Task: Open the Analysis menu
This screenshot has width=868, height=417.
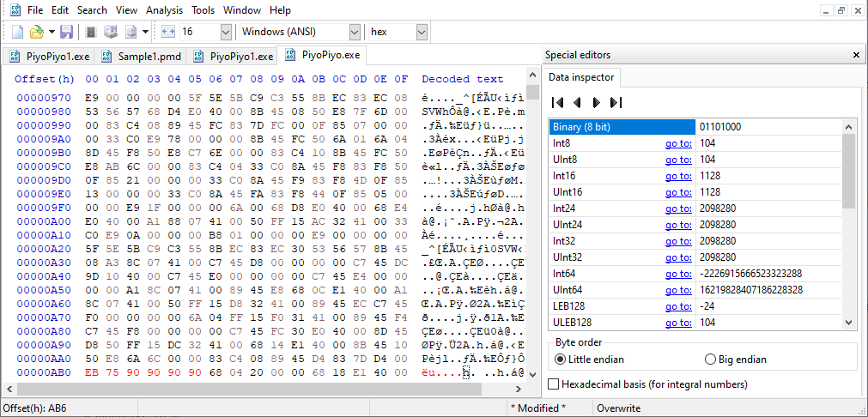Action: (164, 10)
